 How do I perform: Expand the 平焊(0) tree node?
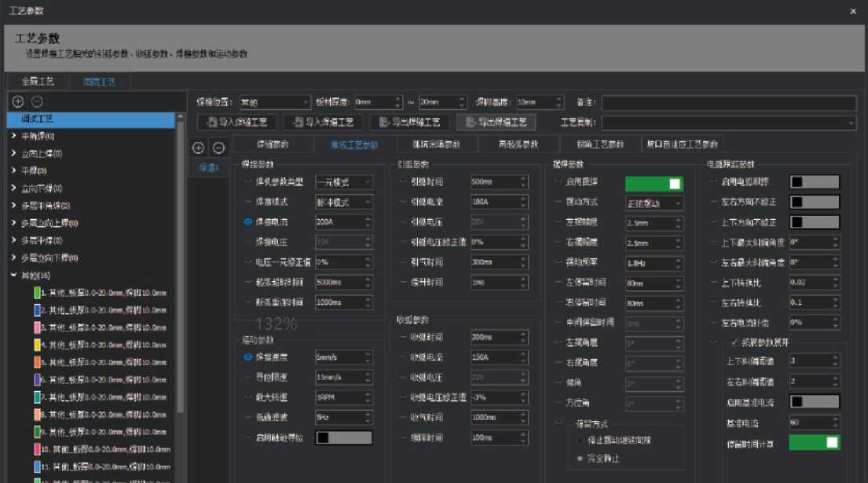[x=13, y=170]
